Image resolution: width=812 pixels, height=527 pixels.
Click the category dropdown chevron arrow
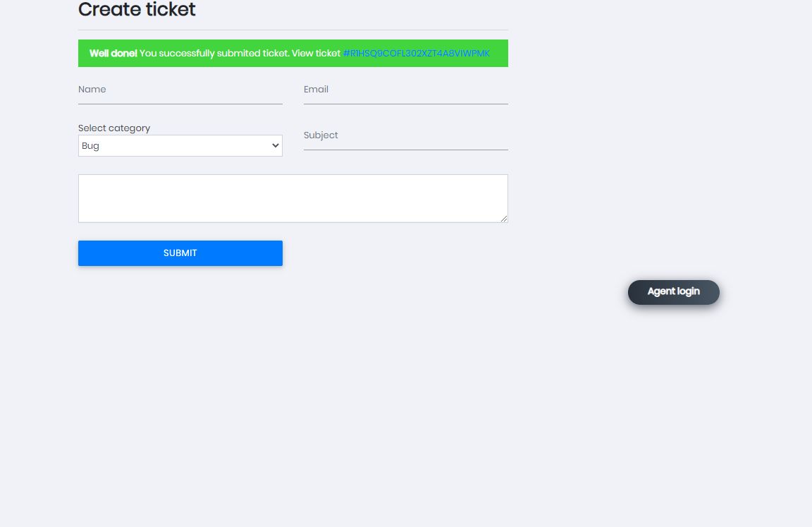click(275, 146)
